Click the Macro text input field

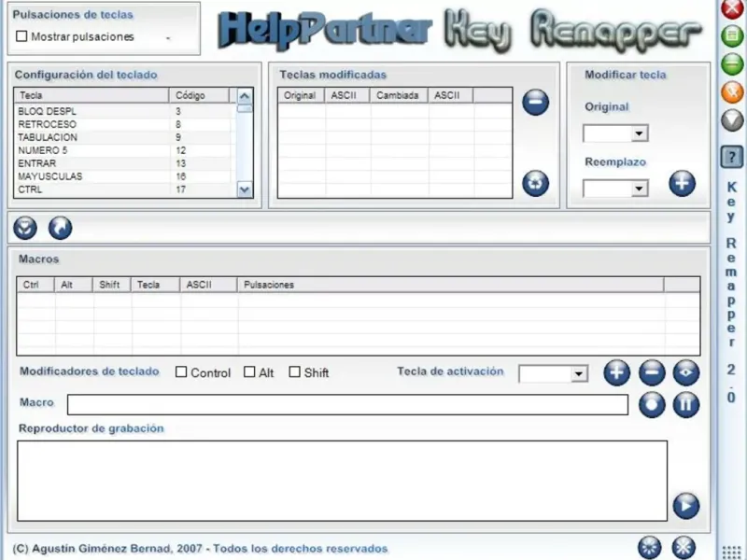pos(347,405)
